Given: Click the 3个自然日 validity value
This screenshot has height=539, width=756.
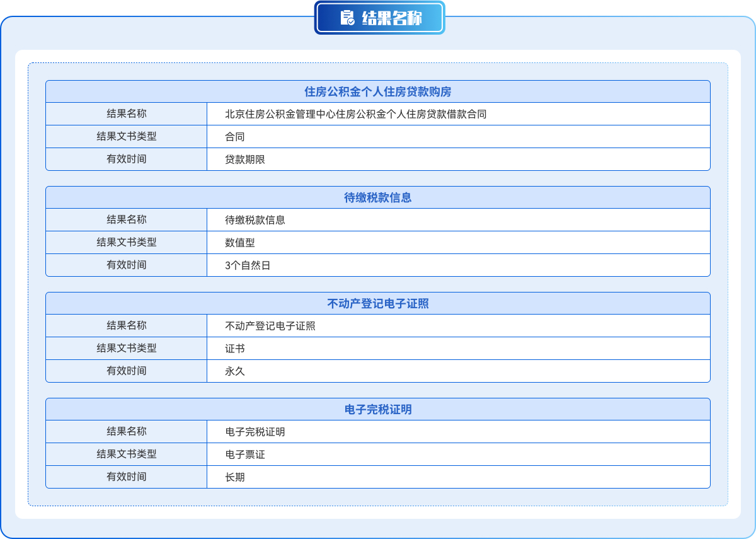Looking at the screenshot, I should [x=248, y=265].
